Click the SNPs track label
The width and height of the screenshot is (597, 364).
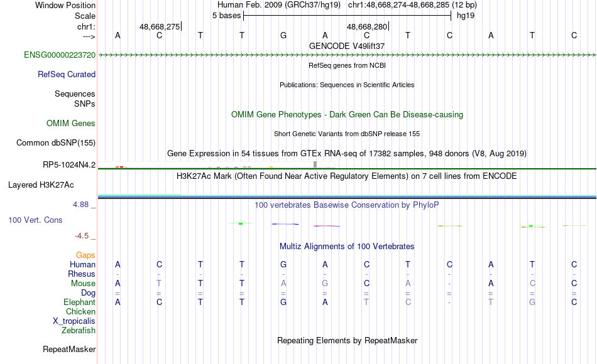85,104
